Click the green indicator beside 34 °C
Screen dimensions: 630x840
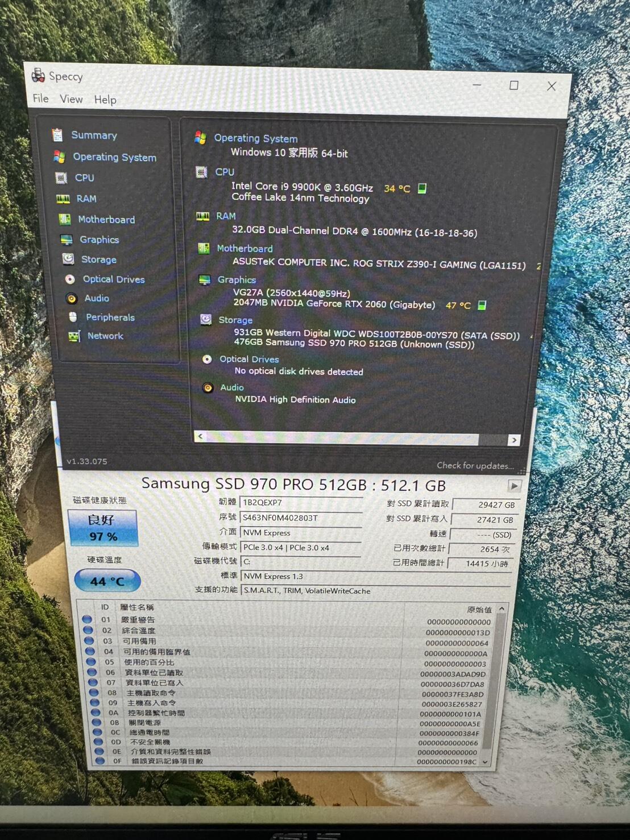click(422, 188)
